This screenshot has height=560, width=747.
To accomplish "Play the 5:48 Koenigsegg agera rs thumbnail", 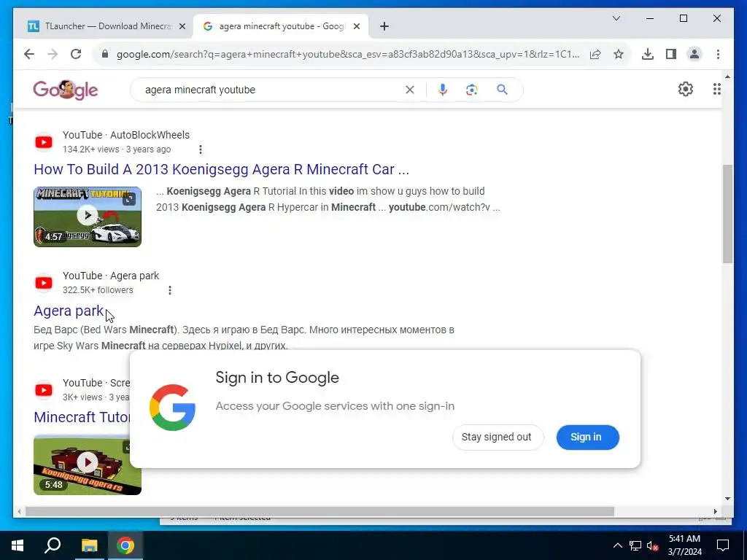I will tap(88, 464).
